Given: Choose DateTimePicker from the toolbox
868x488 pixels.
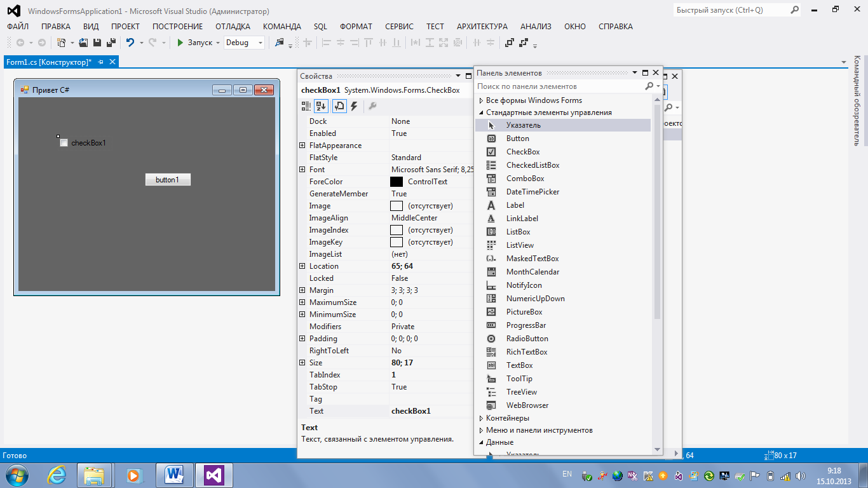Looking at the screenshot, I should click(x=563, y=192).
